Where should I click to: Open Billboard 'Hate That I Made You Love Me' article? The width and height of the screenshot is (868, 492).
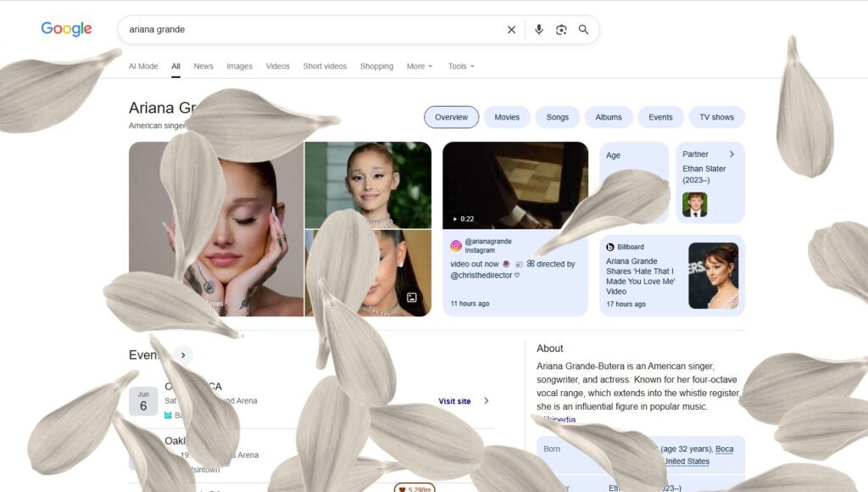pos(641,276)
